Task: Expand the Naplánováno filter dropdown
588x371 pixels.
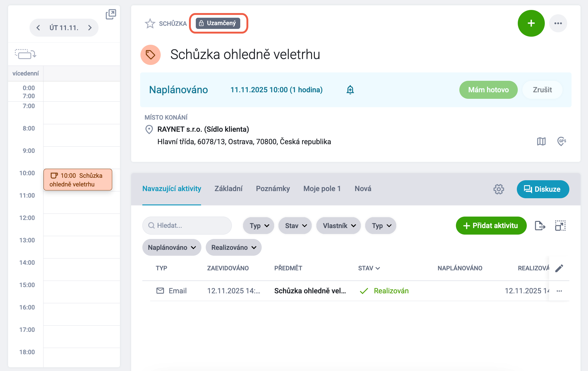Action: tap(172, 247)
